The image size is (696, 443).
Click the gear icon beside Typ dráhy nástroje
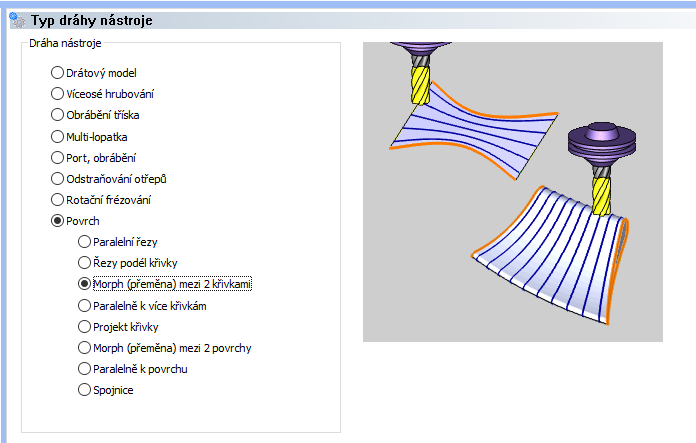[x=17, y=20]
